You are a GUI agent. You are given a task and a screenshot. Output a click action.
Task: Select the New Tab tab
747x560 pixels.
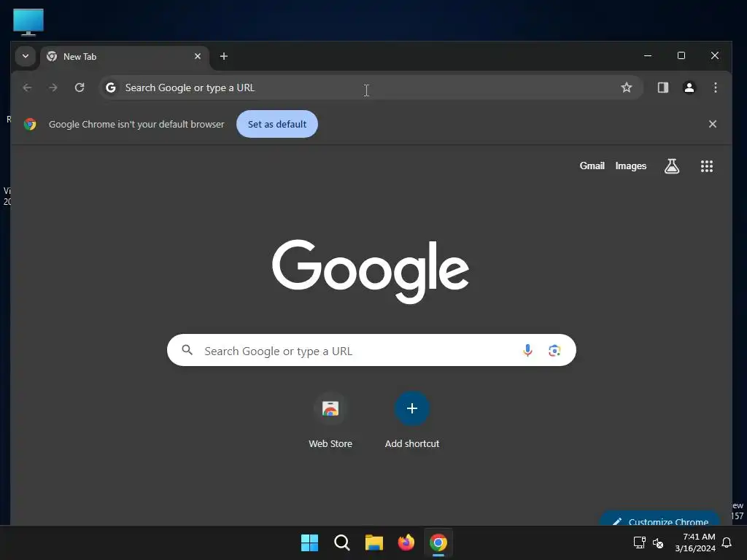coord(125,57)
